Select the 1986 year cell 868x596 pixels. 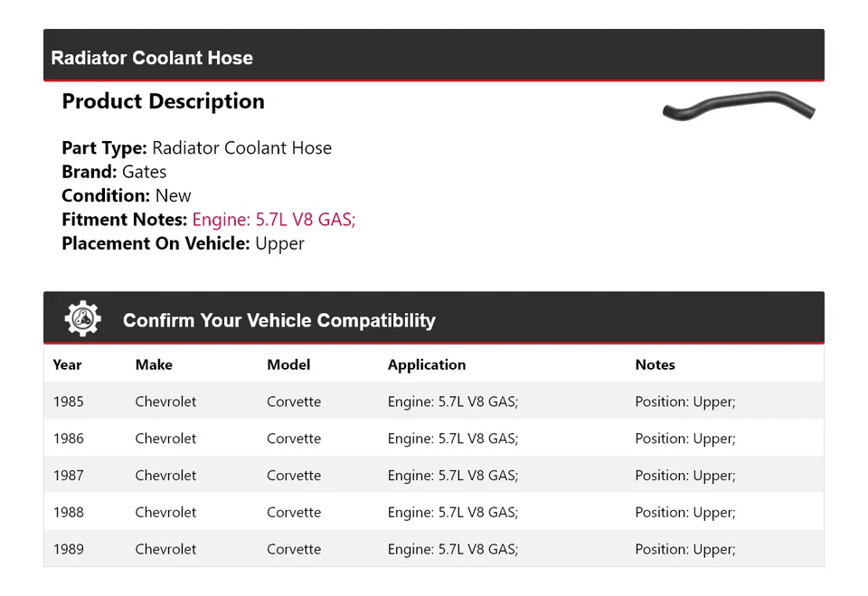(68, 439)
